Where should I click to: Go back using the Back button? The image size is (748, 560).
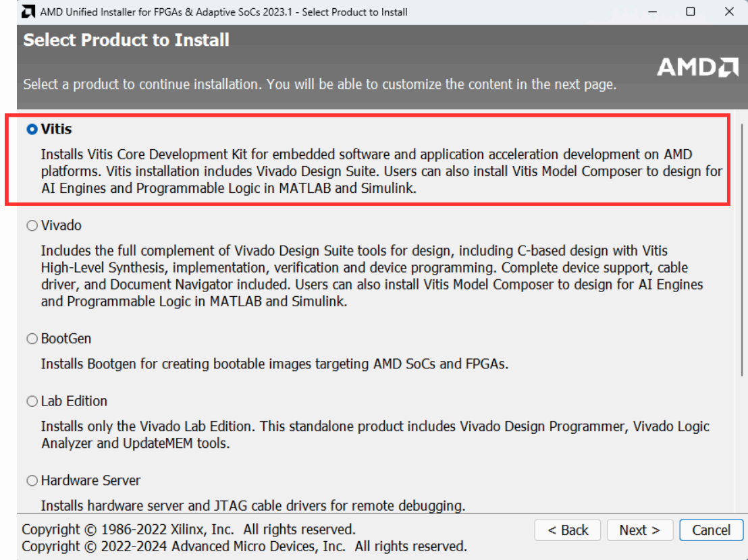point(568,530)
